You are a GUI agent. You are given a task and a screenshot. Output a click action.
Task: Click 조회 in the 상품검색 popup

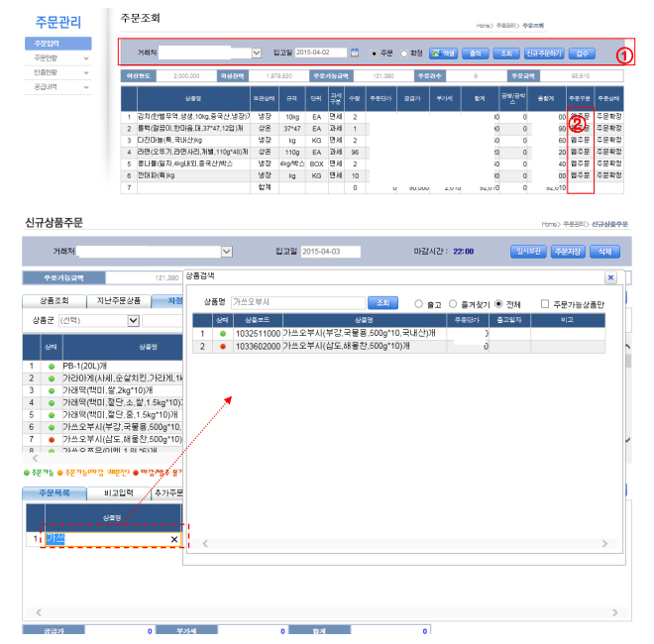(382, 302)
